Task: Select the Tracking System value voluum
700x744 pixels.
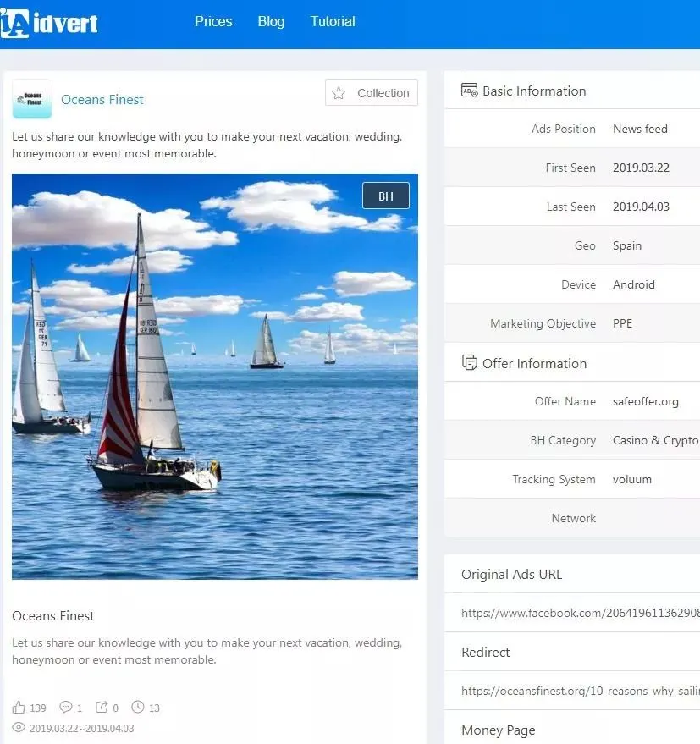Action: (x=632, y=480)
